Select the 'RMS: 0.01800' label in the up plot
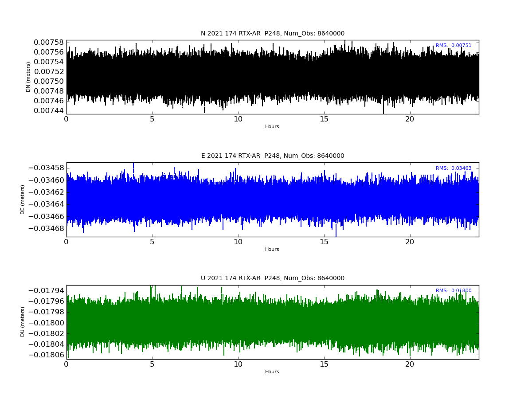Viewport: 532px width, 399px height. point(454,291)
